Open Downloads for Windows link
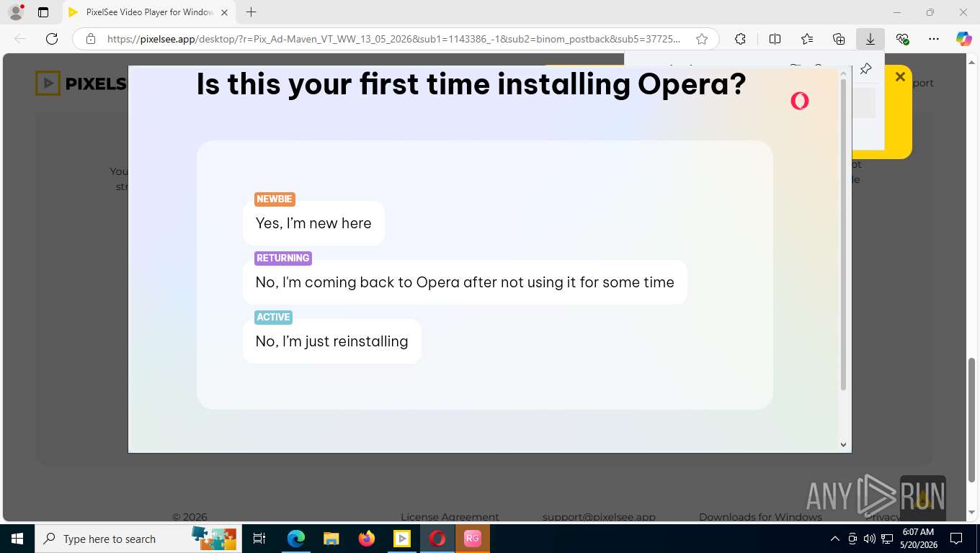The width and height of the screenshot is (980, 553). [760, 516]
